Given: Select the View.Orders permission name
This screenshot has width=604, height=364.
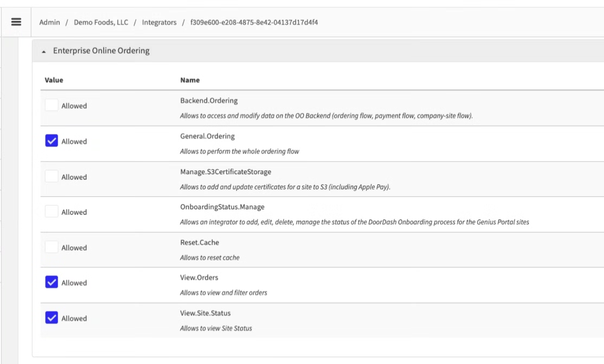Looking at the screenshot, I should click(199, 277).
